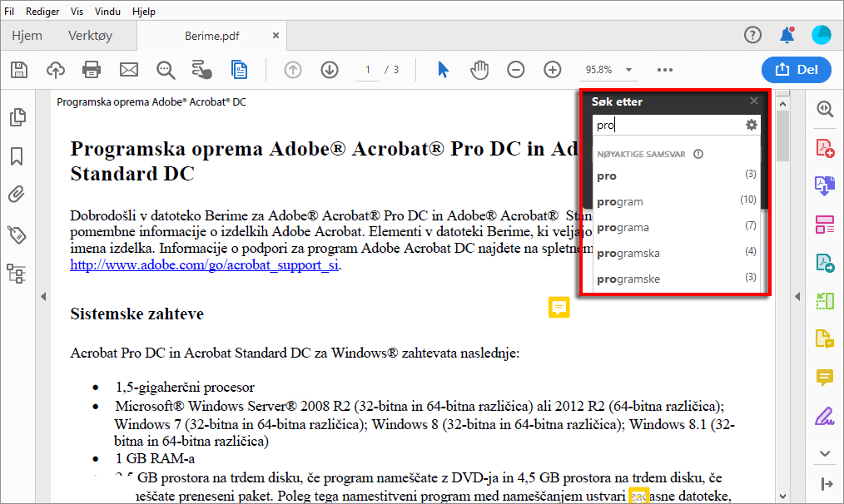The width and height of the screenshot is (844, 504).
Task: Open the account profile avatar
Action: 822,36
